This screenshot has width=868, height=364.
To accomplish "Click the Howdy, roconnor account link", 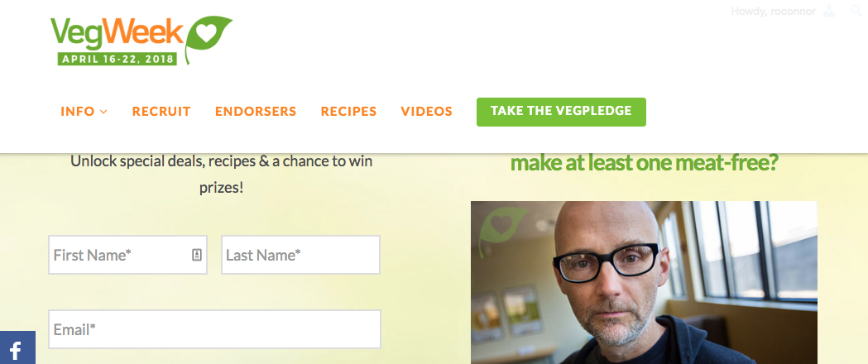I will tap(773, 11).
